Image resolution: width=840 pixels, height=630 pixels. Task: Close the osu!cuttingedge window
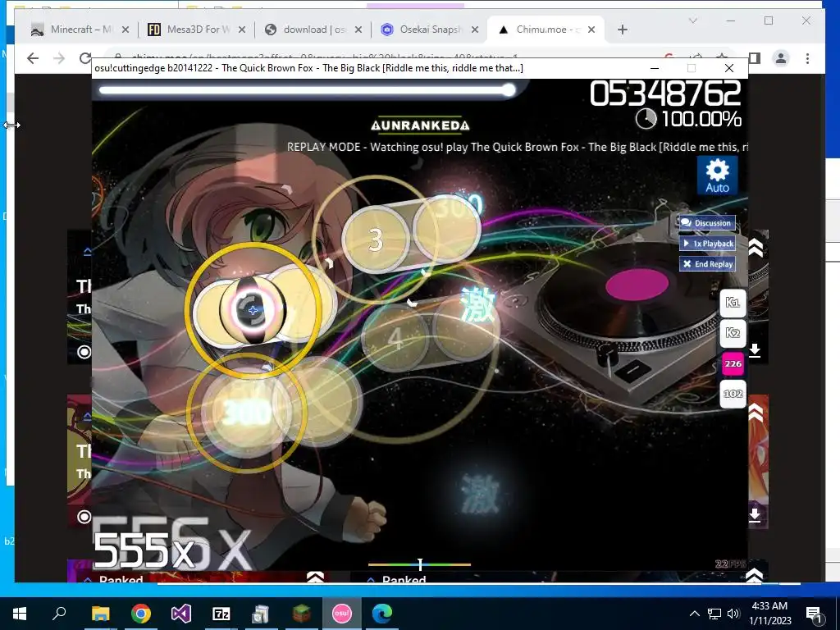pos(729,68)
